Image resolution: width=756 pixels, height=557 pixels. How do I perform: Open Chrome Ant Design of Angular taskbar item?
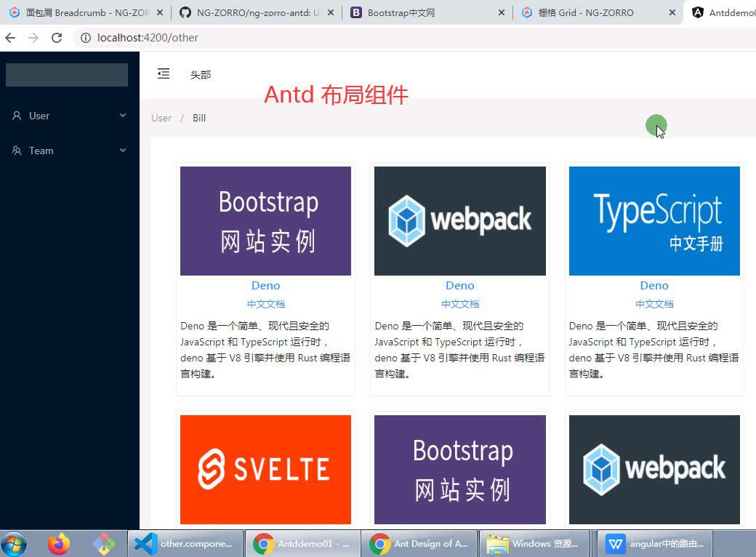(419, 544)
